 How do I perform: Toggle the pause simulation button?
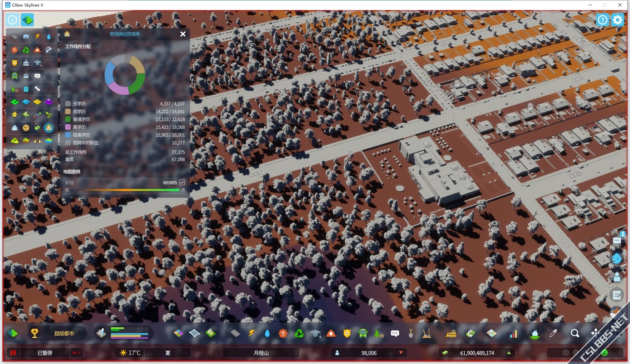tap(13, 353)
